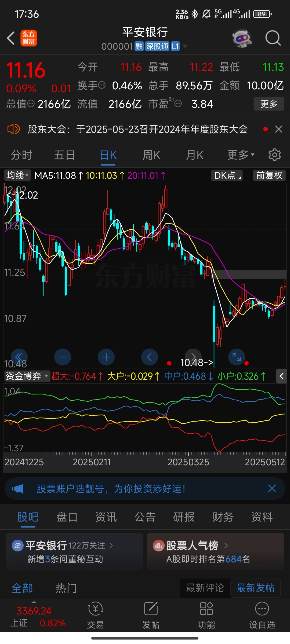Jump to earliest with double-left arrow

pos(19,357)
